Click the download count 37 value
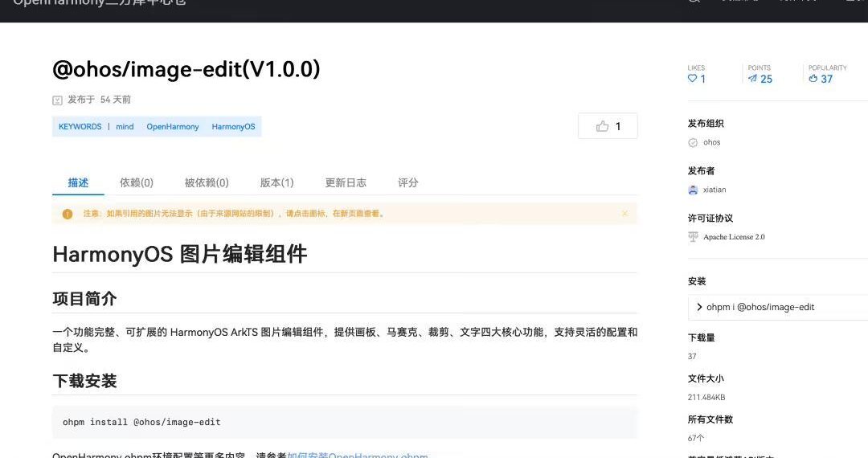The height and width of the screenshot is (458, 868). click(x=692, y=356)
